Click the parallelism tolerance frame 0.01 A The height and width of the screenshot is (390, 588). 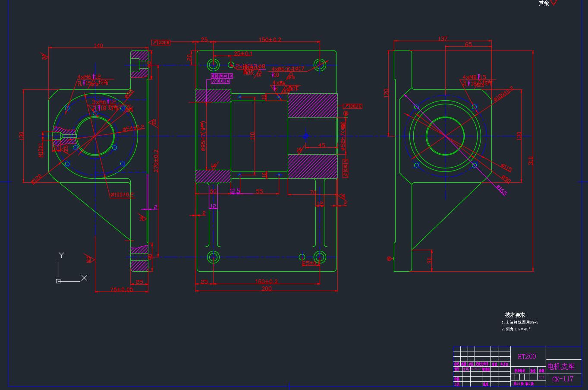220,81
